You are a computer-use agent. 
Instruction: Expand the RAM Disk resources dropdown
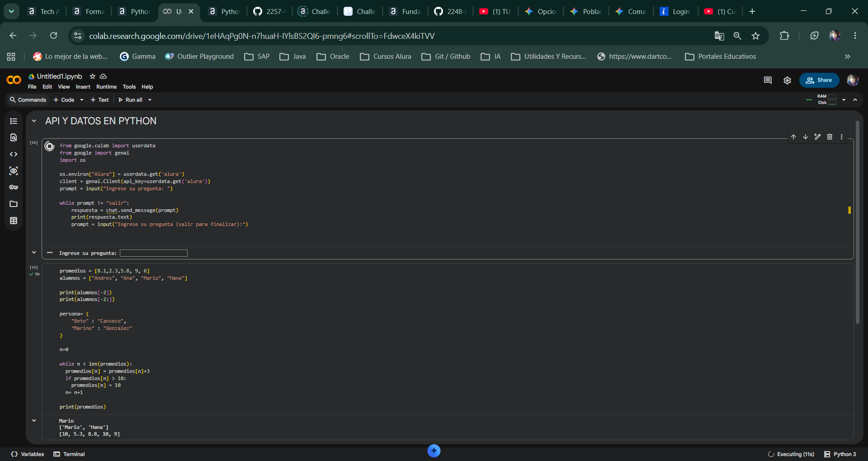click(x=844, y=100)
